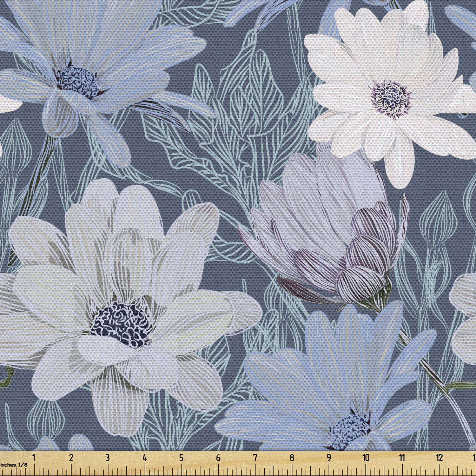Viewport: 476px width, 476px height.
Task: Select the number 6 on the ruler
Action: click(218, 458)
